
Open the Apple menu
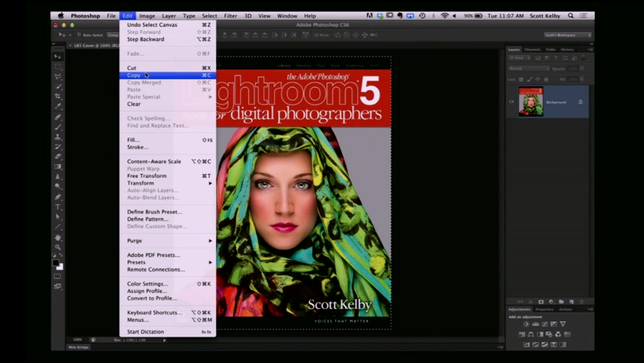(x=61, y=16)
